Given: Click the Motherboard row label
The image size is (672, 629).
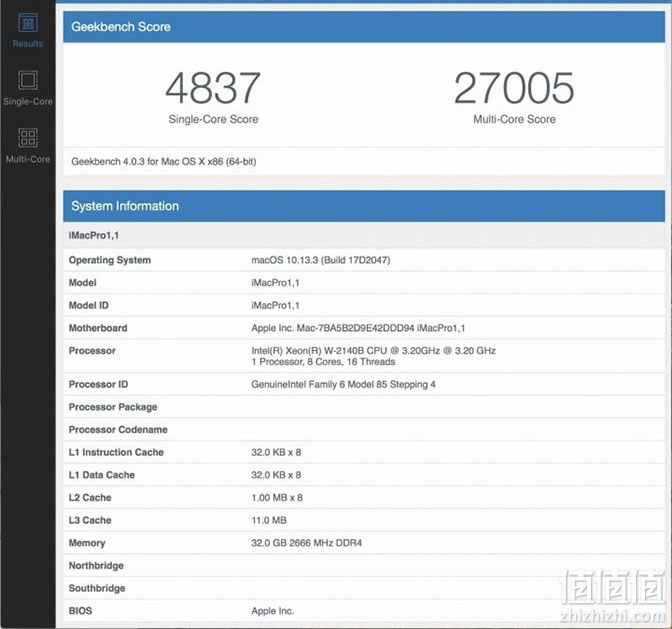Looking at the screenshot, I should [x=98, y=328].
